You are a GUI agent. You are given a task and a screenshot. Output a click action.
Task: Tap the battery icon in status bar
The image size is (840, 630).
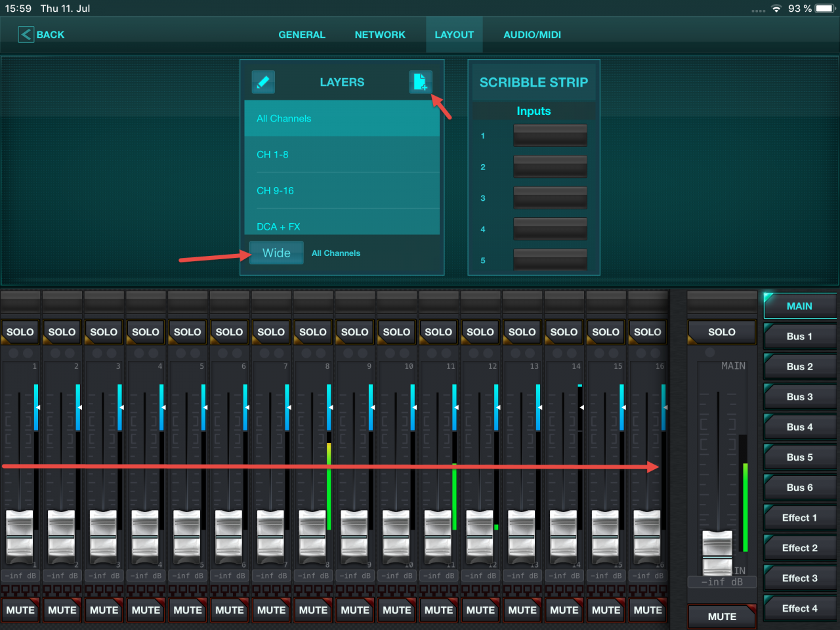825,9
